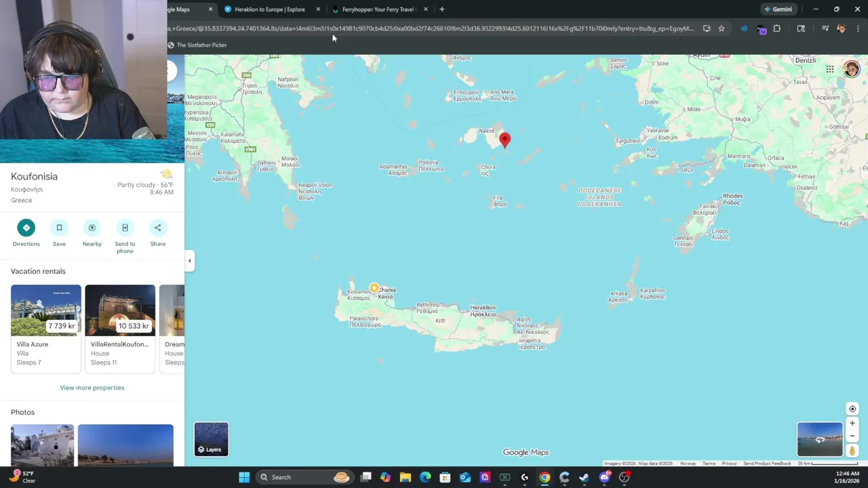Click Send Product Feedback link
Viewport: 868px width, 488px height.
[x=767, y=464]
